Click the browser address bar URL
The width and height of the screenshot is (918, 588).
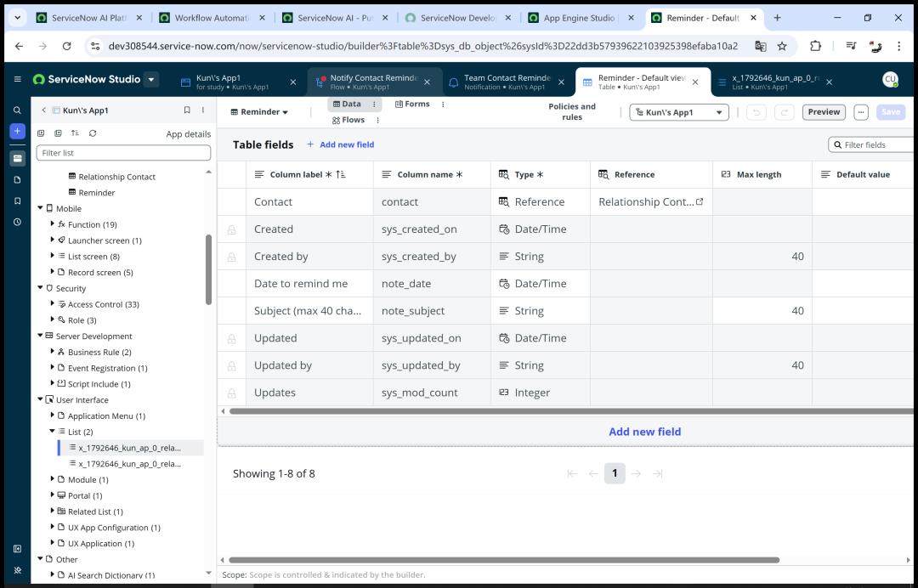click(422, 46)
